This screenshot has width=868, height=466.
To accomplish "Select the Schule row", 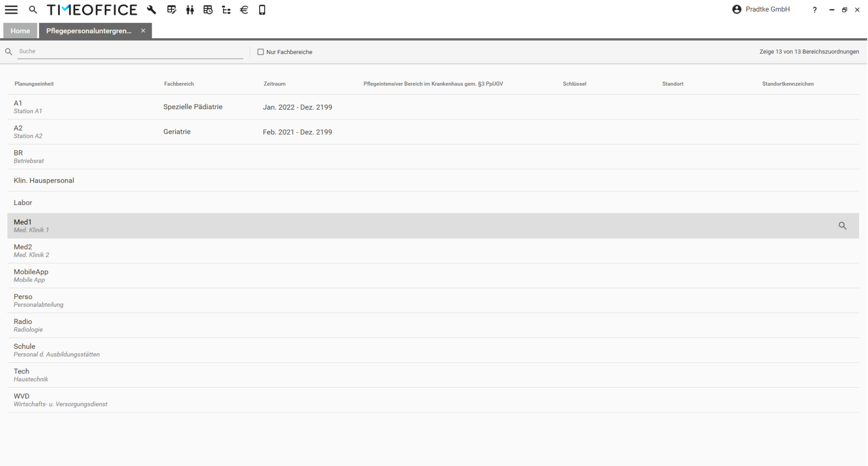I will point(433,350).
